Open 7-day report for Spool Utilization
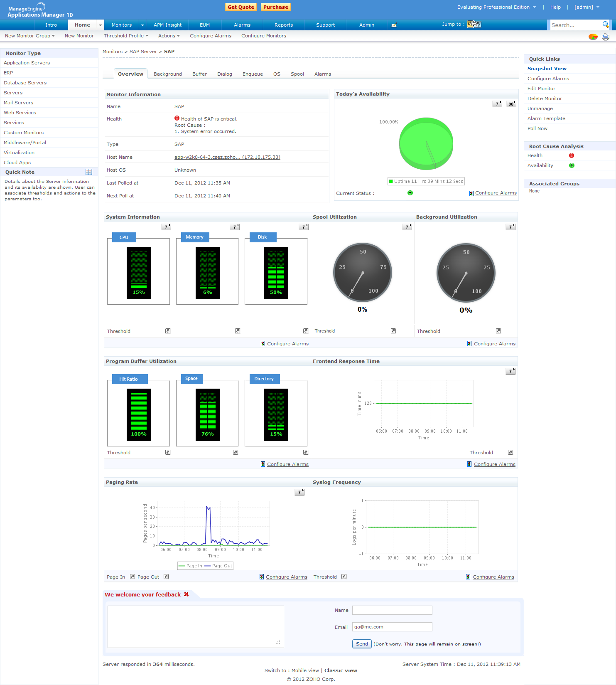Viewport: 616px width, 685px height. tap(407, 227)
